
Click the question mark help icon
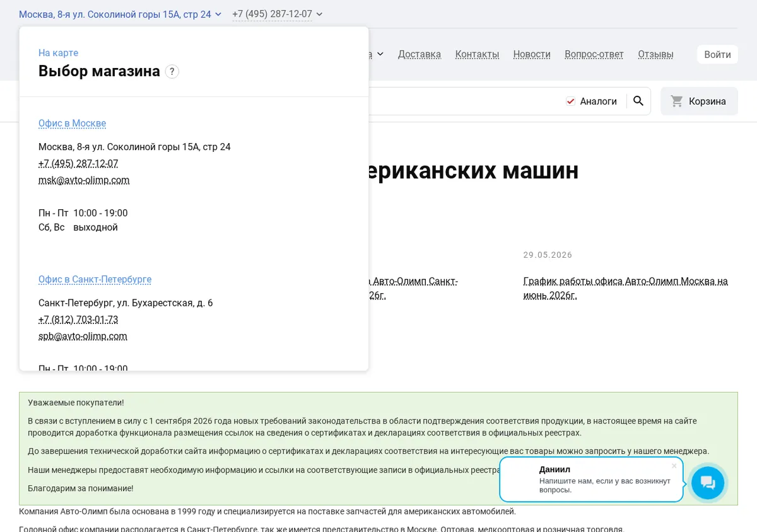click(x=172, y=71)
